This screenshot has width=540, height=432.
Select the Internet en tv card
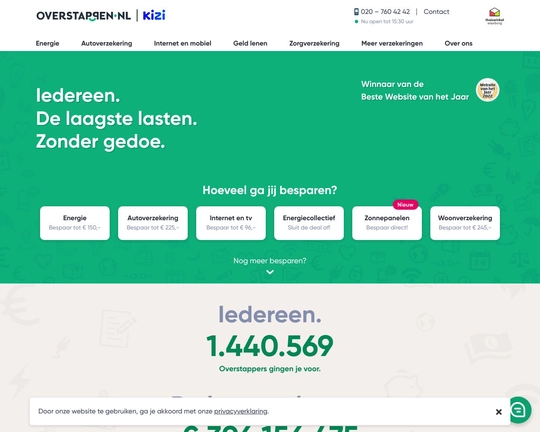(231, 223)
